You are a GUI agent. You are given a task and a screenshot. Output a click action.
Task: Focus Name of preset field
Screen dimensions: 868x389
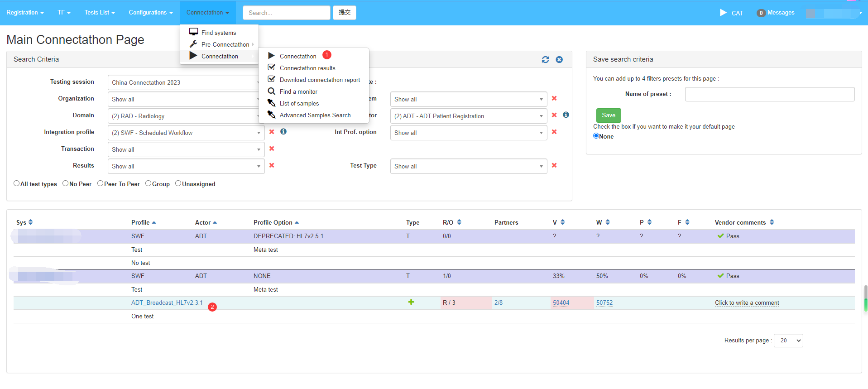[x=770, y=94]
